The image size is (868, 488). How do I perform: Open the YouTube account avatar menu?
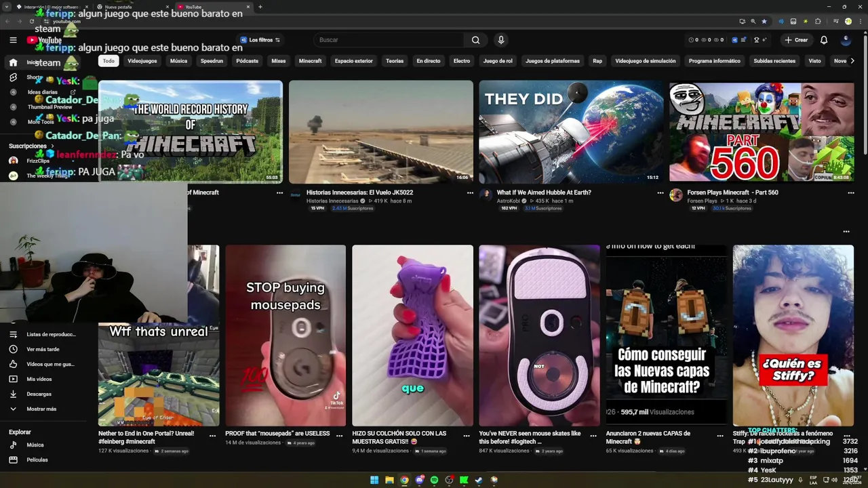846,40
